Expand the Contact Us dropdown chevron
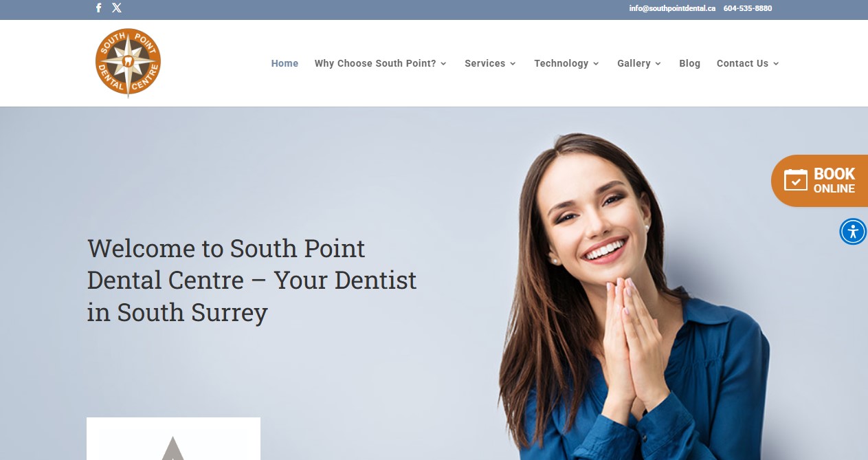Screen dimensions: 868x460 776,63
